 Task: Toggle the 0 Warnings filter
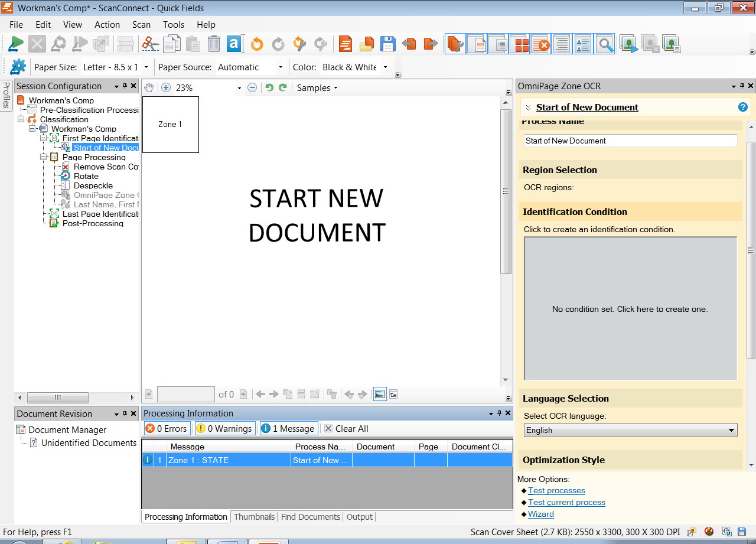(x=224, y=429)
